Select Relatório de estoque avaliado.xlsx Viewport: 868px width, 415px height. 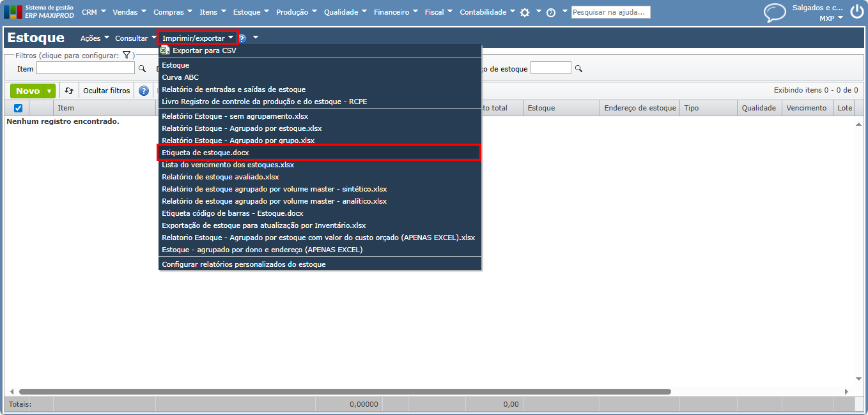320,177
